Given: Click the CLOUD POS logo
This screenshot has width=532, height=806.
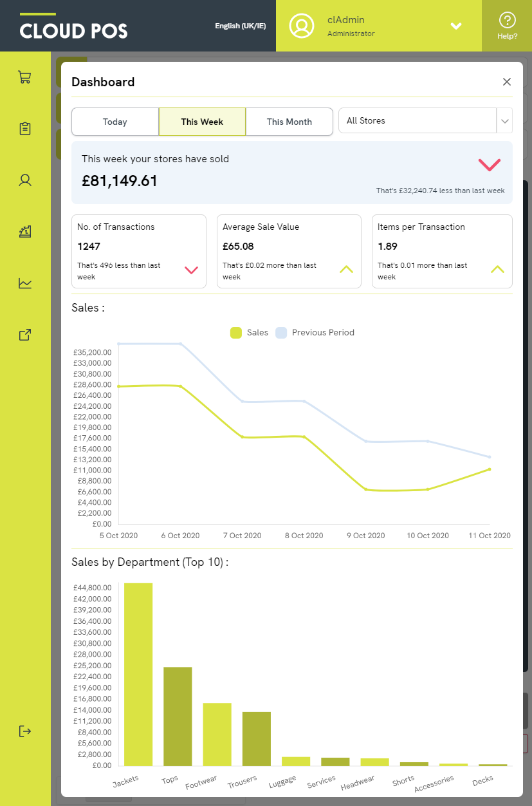Looking at the screenshot, I should [73, 30].
